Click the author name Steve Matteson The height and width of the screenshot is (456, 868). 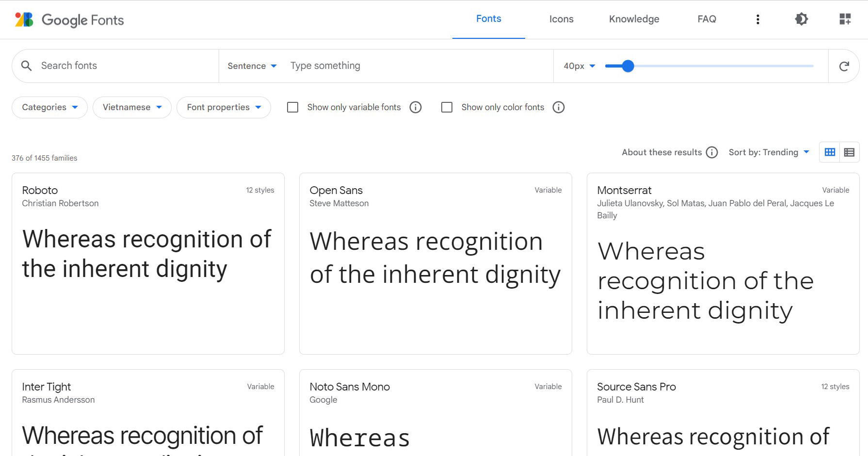pos(339,203)
